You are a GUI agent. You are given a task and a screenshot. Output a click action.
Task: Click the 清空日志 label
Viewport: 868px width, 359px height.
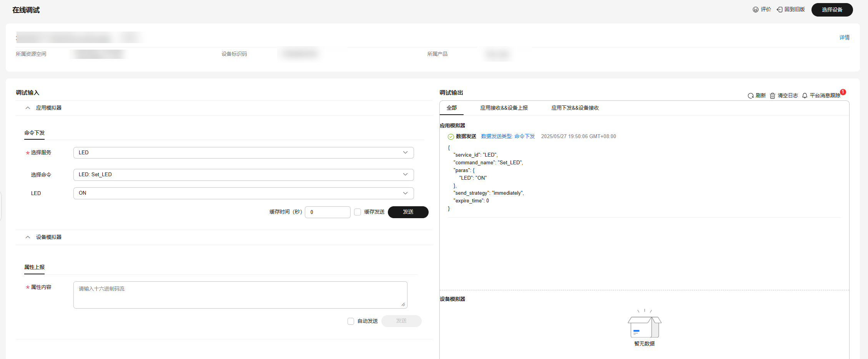pyautogui.click(x=788, y=96)
